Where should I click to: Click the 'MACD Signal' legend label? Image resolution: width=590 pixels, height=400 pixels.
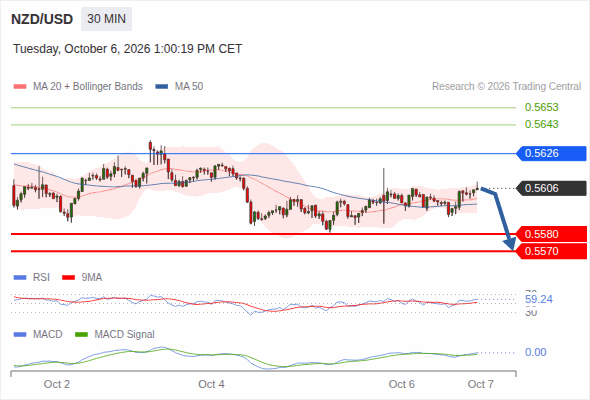124,335
